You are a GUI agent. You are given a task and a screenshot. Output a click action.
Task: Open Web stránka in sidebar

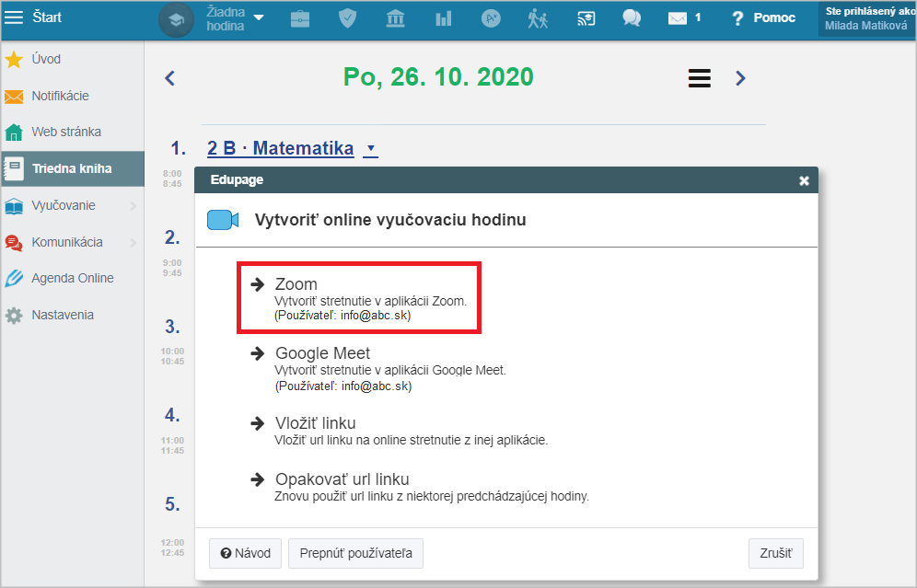(x=66, y=133)
